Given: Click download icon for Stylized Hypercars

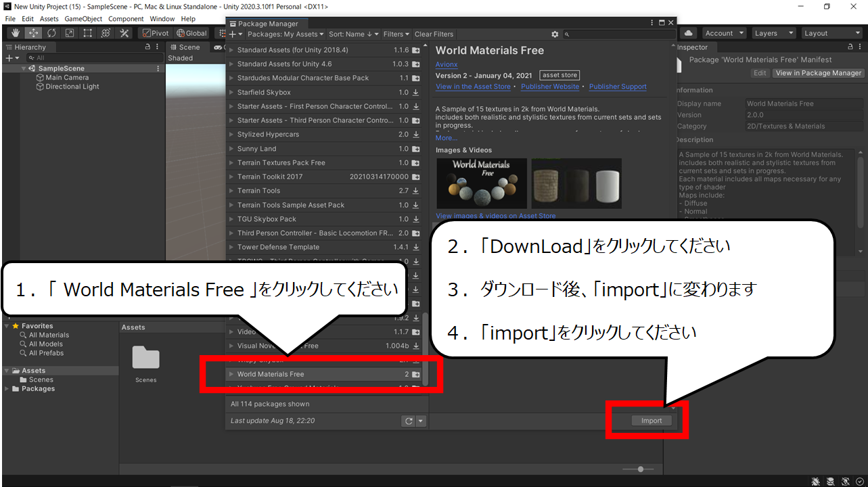Looking at the screenshot, I should coord(416,135).
